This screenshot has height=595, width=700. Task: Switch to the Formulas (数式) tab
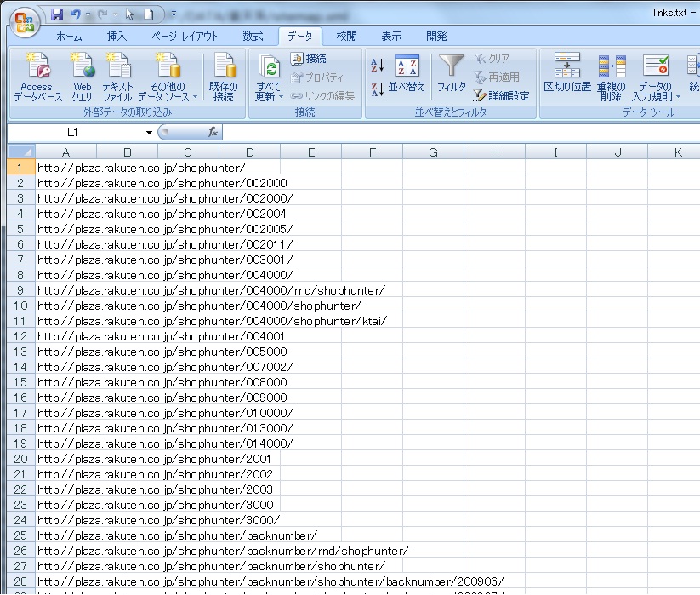pos(253,37)
